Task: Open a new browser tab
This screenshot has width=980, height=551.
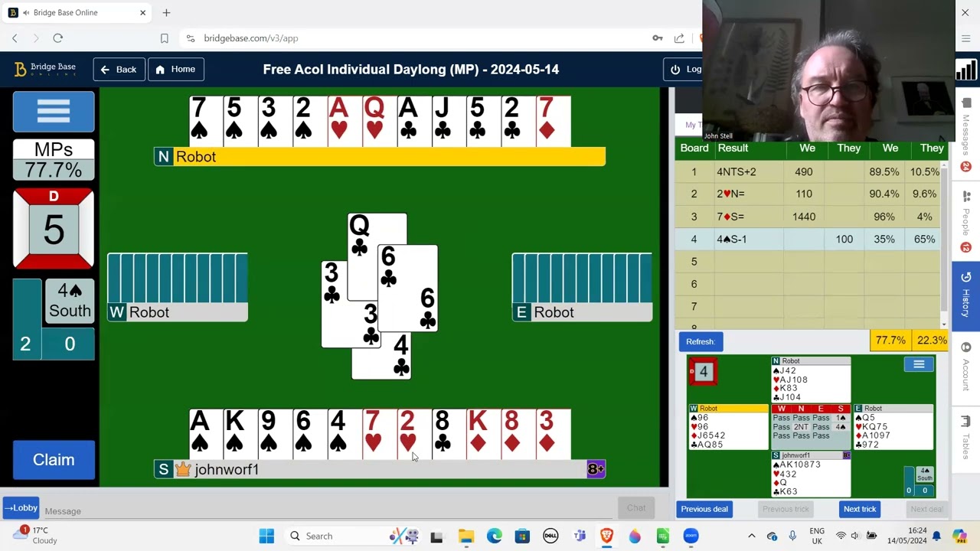Action: [x=166, y=12]
